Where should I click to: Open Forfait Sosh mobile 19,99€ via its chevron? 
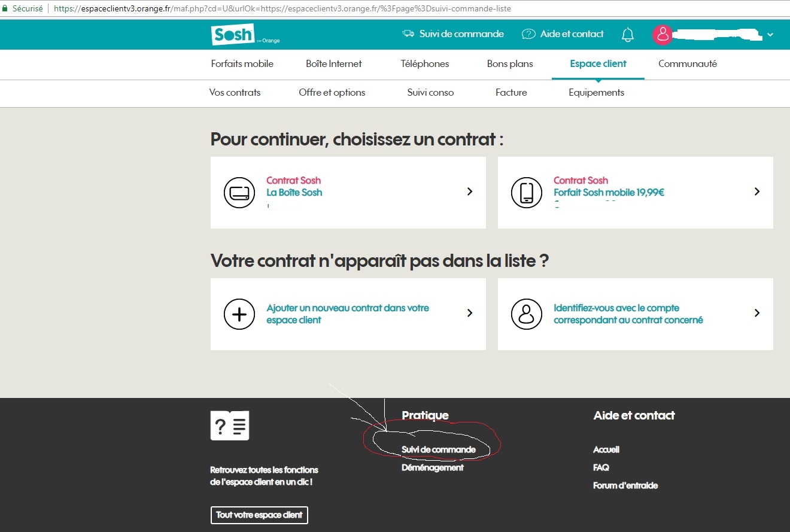(756, 193)
